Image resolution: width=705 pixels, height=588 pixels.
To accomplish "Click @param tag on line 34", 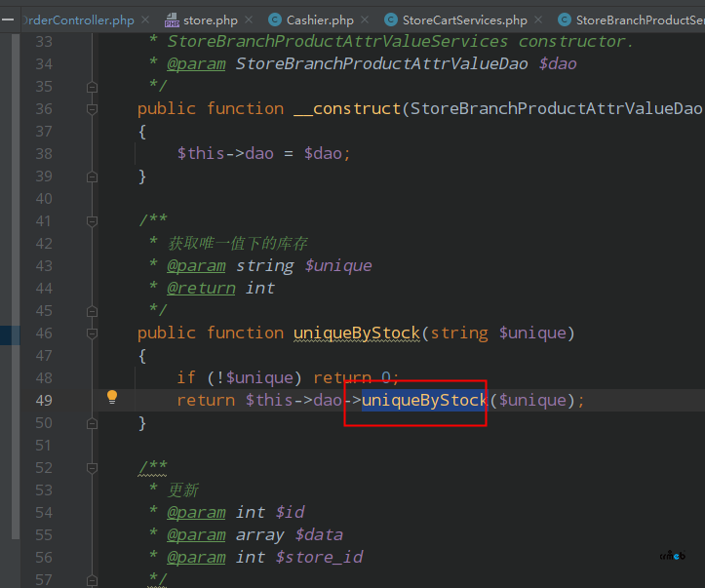I will coord(196,63).
